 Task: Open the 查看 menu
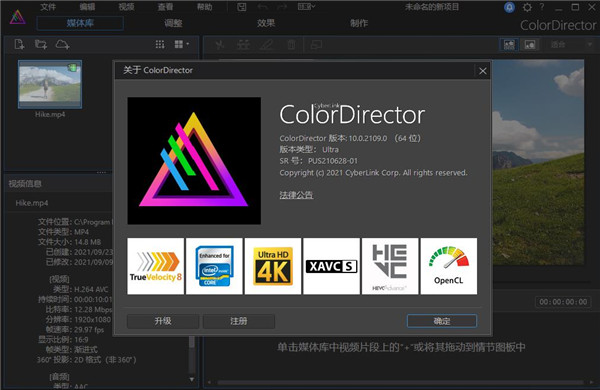tap(165, 7)
